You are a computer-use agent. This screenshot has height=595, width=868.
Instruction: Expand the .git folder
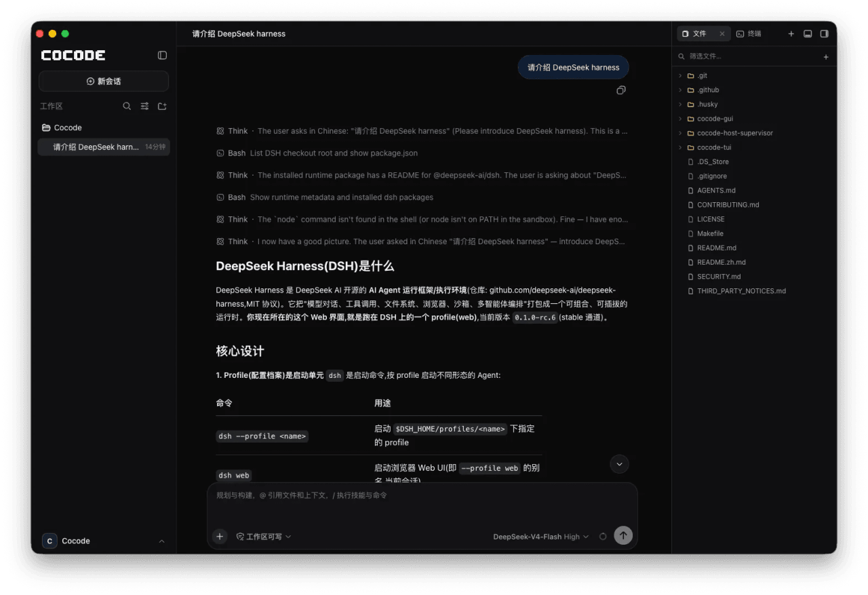(x=680, y=75)
